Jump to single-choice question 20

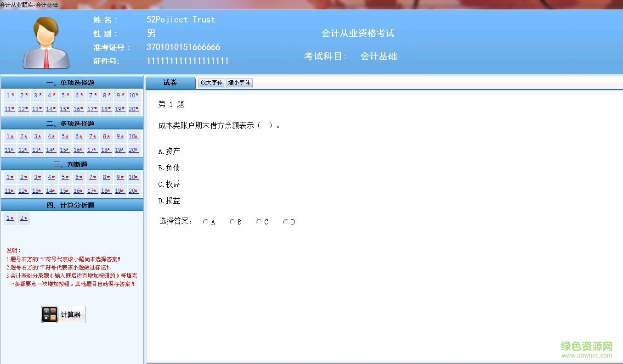pos(133,109)
